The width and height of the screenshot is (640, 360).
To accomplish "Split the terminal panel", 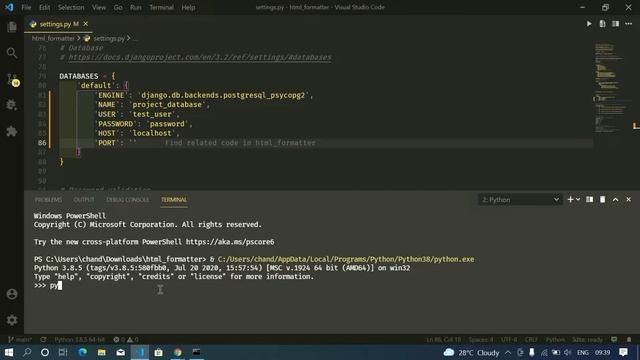I will tap(589, 200).
